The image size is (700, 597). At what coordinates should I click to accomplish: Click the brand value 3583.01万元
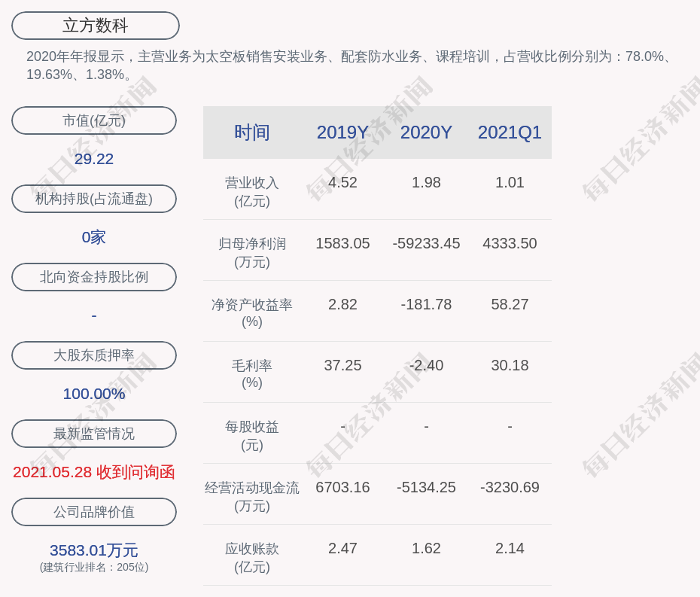tap(94, 550)
